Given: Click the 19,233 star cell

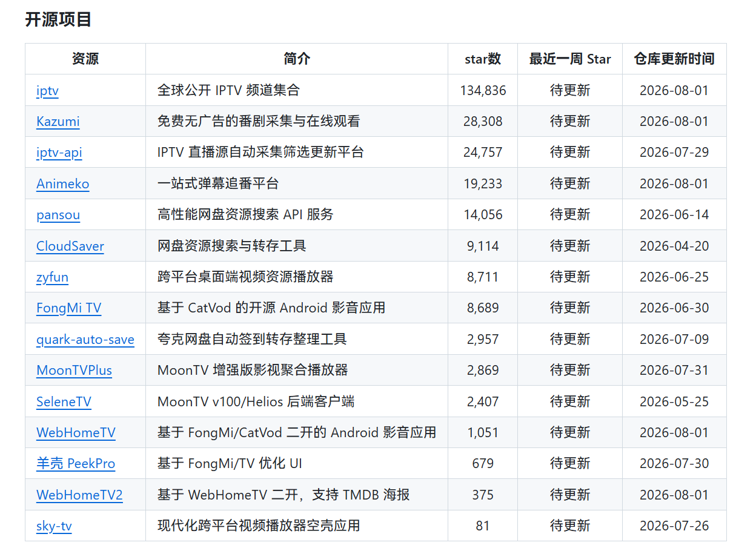Looking at the screenshot, I should pos(483,184).
